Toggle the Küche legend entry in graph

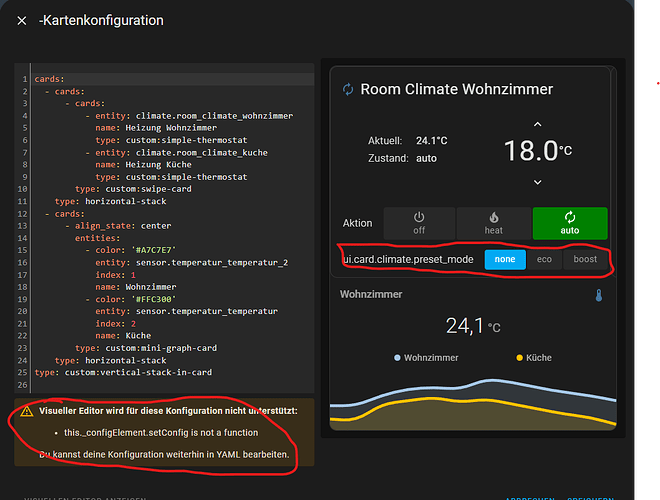[x=534, y=357]
